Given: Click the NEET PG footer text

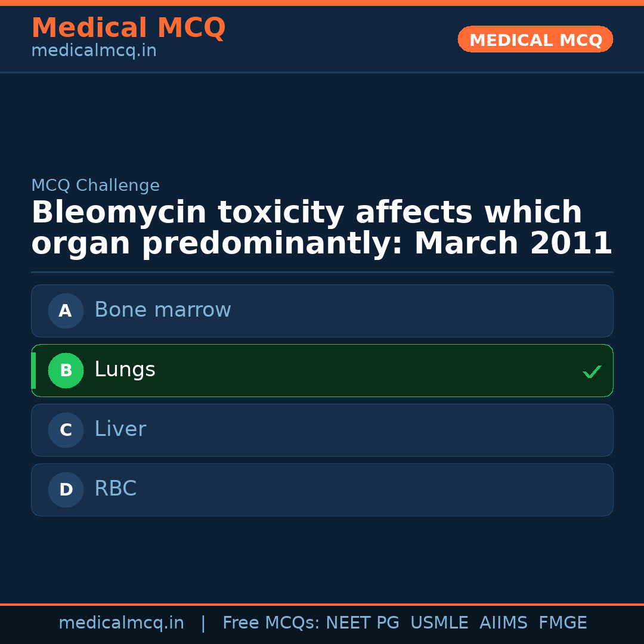Looking at the screenshot, I should pos(363,623).
